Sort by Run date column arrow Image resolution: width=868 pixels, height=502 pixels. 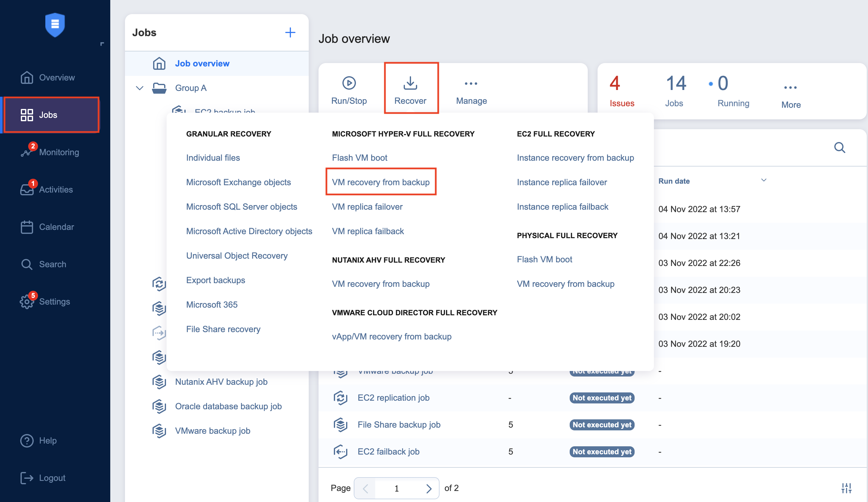[x=763, y=180]
